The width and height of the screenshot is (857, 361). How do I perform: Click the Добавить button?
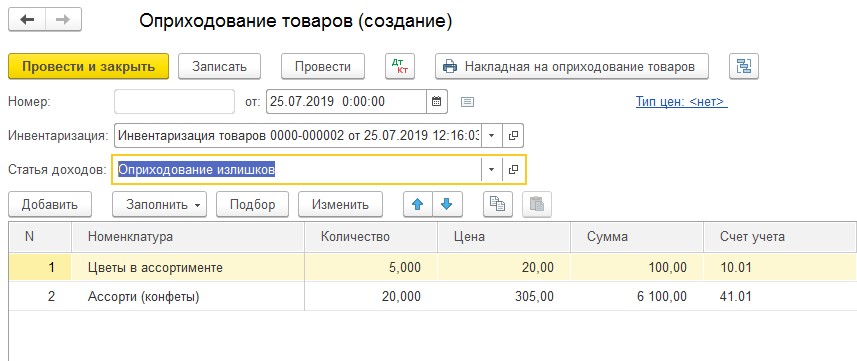50,205
